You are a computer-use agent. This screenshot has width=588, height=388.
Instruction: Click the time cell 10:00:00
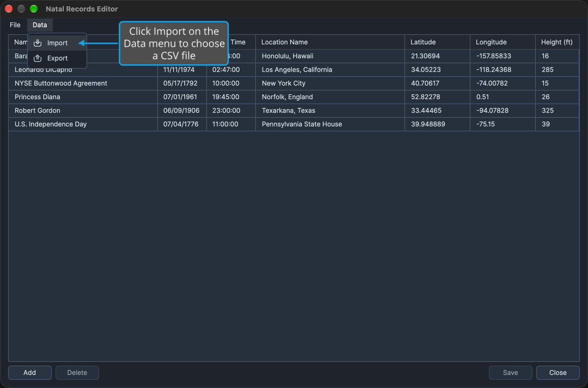click(231, 83)
